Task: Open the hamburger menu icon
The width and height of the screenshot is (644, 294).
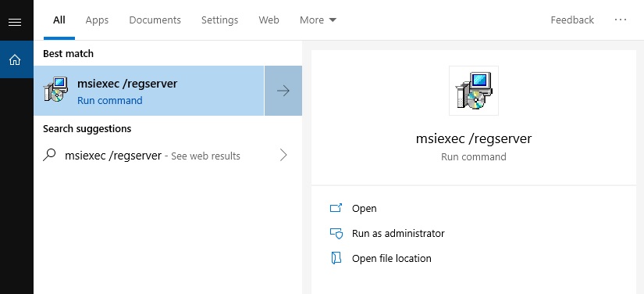Action: tap(15, 22)
